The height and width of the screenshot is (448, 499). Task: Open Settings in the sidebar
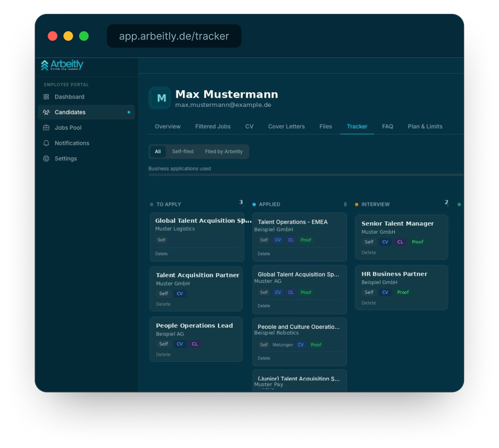[86, 158]
